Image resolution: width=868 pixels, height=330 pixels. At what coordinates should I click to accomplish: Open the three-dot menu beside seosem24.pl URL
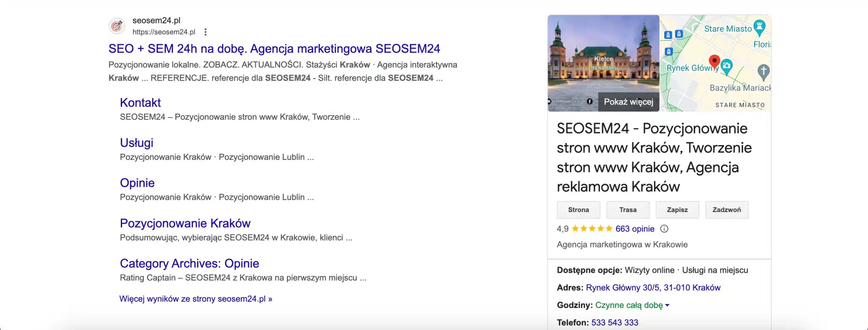(x=206, y=32)
